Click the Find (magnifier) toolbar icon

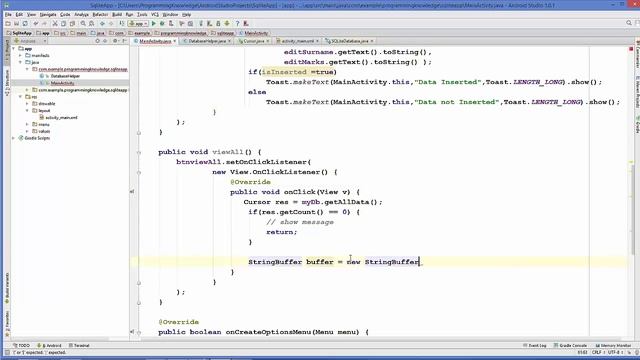click(x=83, y=24)
